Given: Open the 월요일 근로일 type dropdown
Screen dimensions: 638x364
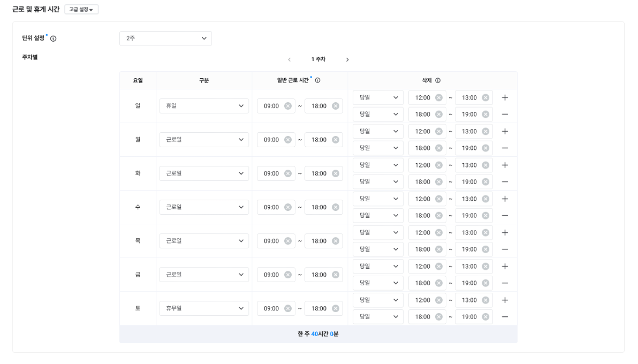Looking at the screenshot, I should pyautogui.click(x=204, y=140).
